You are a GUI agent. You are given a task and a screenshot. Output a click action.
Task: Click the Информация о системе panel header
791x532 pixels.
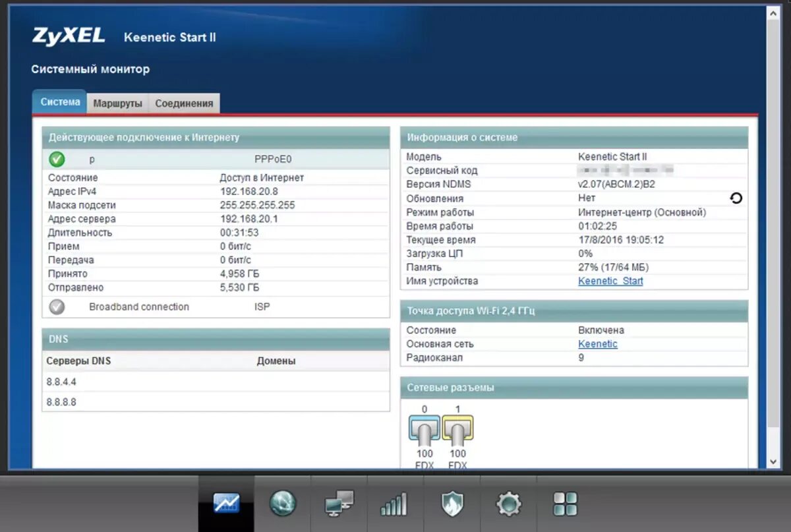click(574, 137)
